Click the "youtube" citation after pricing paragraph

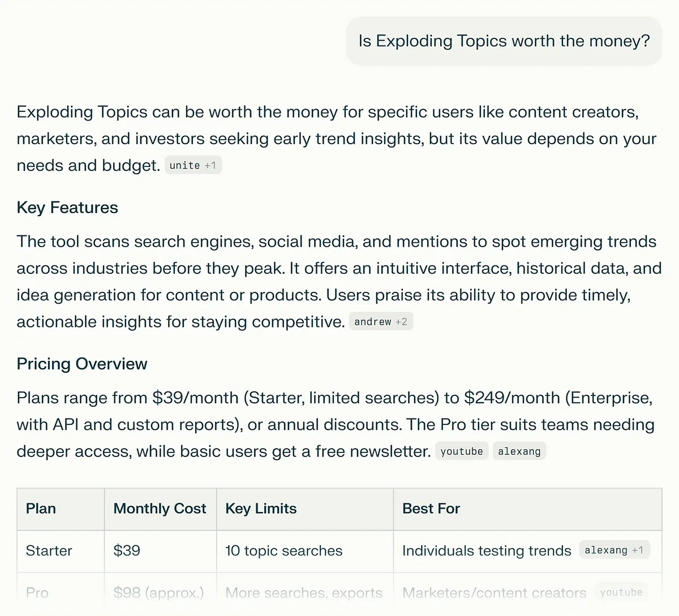coord(462,451)
